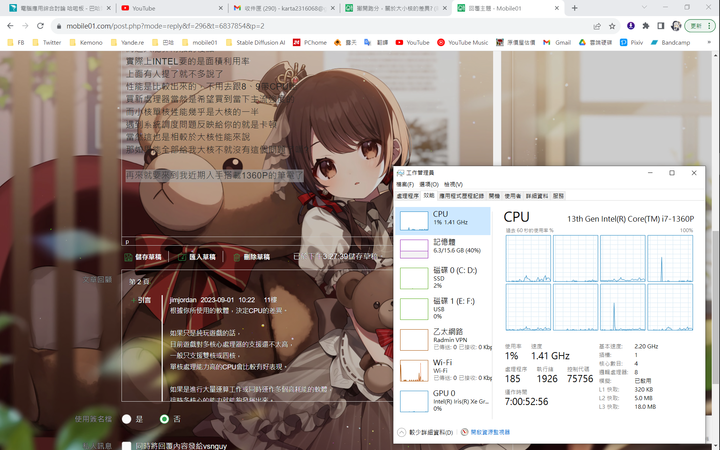Switch to 服務 tab in Task Manager
This screenshot has width=720, height=450.
(558, 196)
